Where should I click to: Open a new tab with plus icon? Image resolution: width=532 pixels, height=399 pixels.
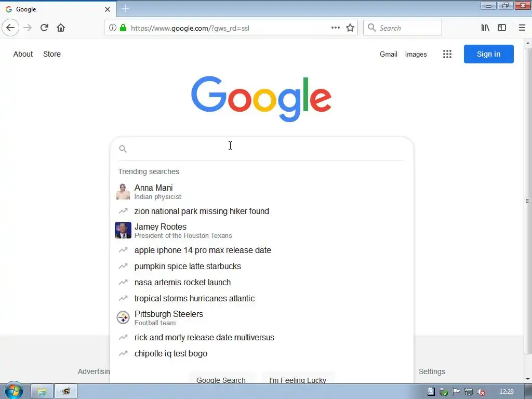125,9
